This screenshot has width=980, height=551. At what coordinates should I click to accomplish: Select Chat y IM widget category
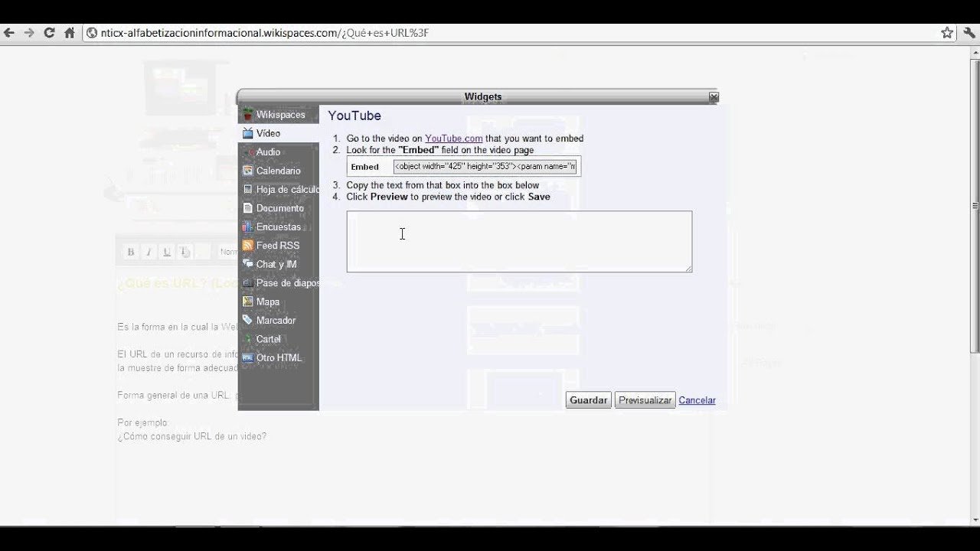[279, 265]
